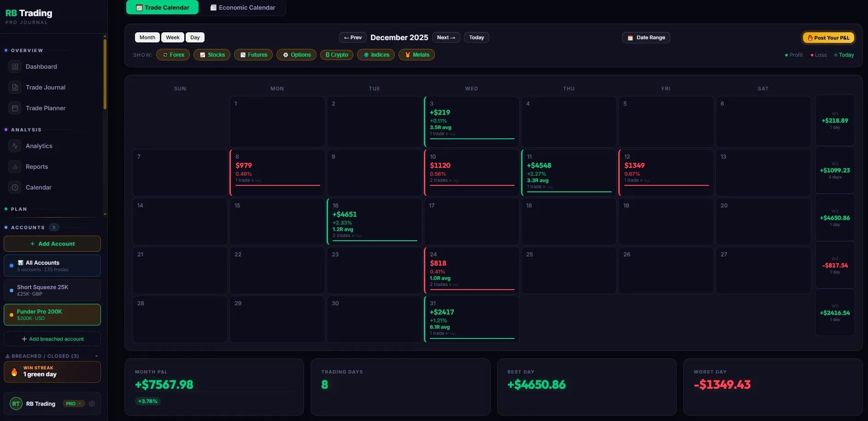Go to previous month with Prev
868x421 pixels.
coord(353,37)
